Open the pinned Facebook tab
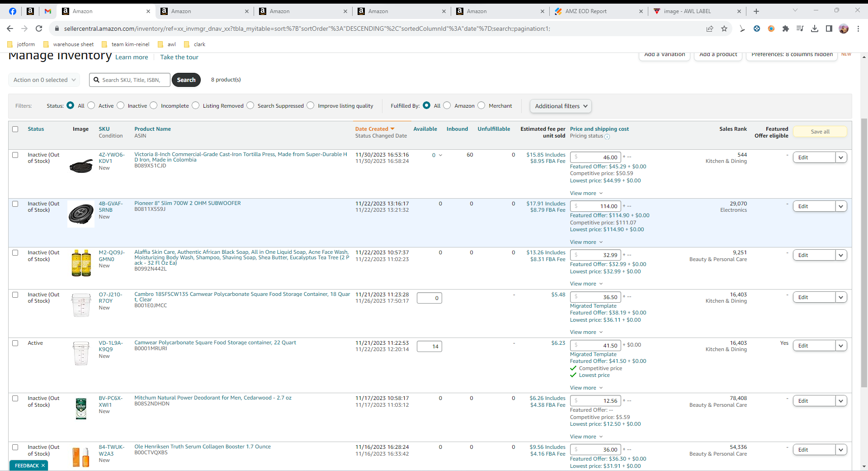Viewport: 868px width, 471px height. (x=13, y=11)
